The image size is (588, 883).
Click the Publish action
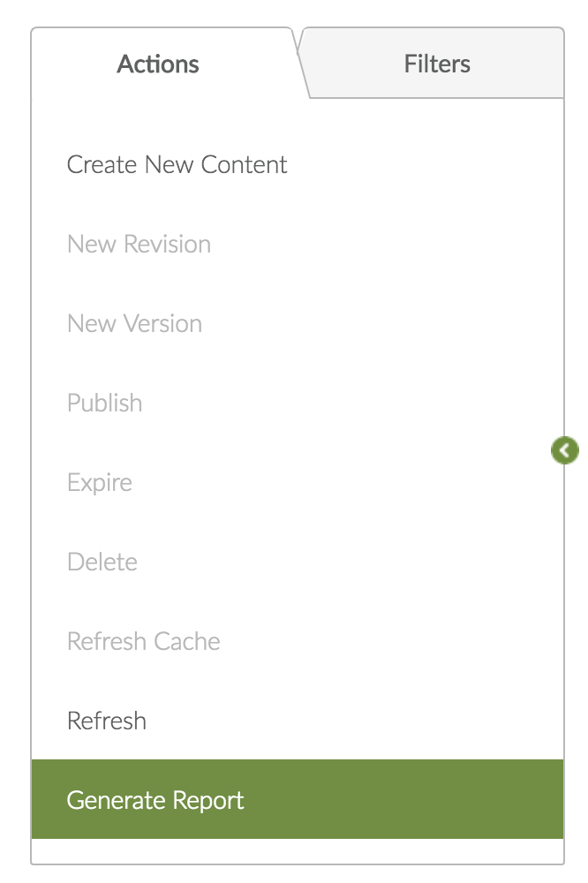pos(104,404)
